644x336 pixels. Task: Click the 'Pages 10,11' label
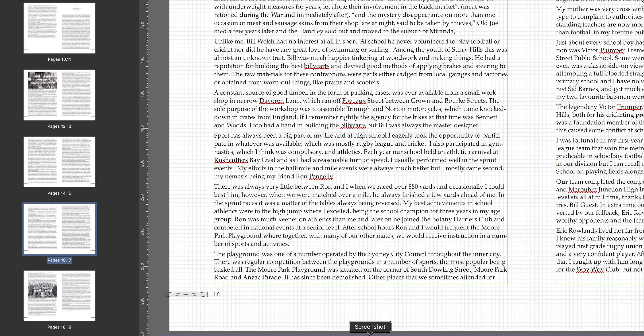[59, 59]
